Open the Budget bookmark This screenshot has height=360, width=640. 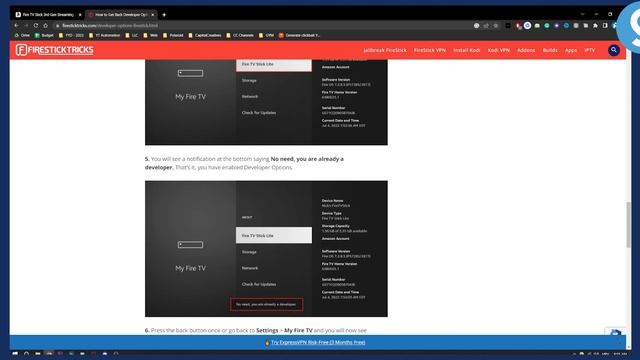click(44, 36)
